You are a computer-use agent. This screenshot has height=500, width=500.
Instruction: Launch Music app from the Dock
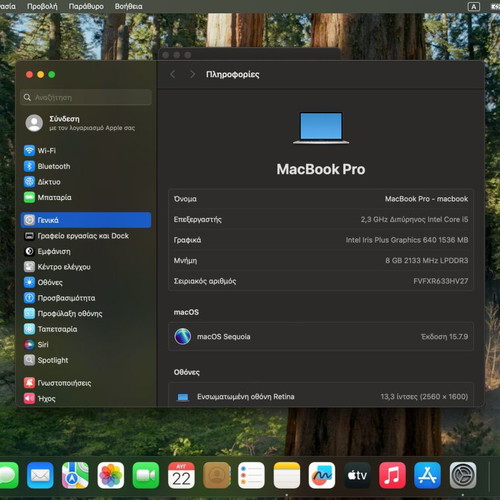392,475
